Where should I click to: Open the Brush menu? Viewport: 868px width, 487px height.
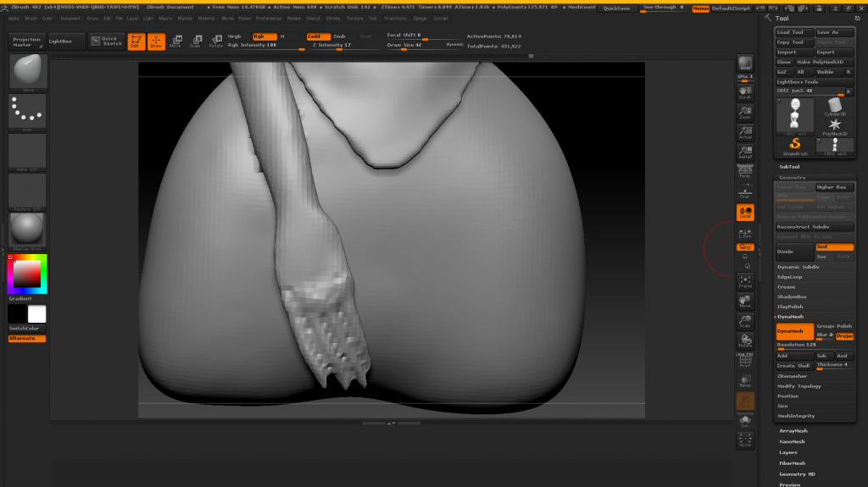click(x=31, y=19)
